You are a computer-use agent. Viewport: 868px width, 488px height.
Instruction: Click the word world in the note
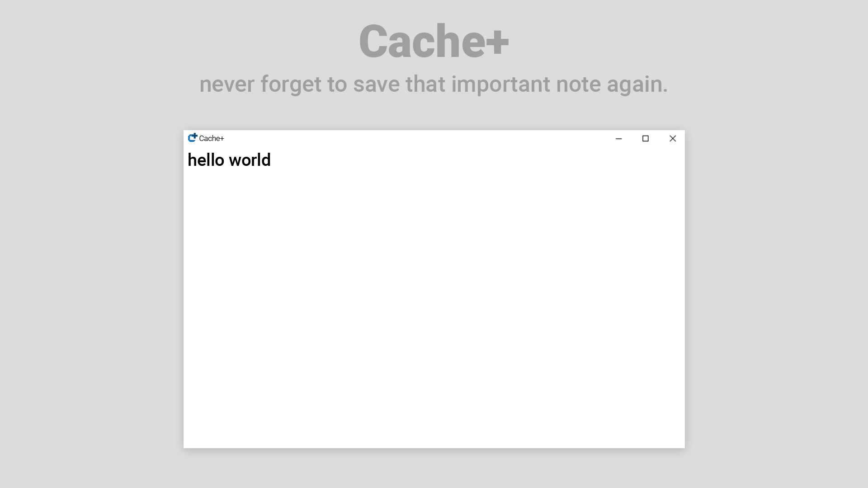250,160
